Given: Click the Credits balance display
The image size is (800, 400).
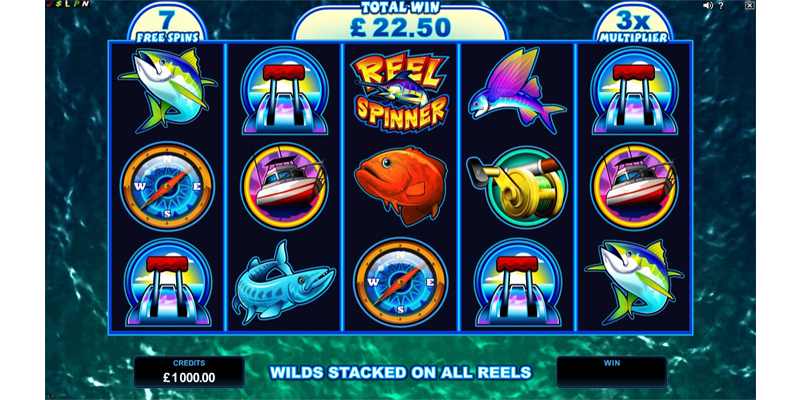Looking at the screenshot, I should point(189,372).
